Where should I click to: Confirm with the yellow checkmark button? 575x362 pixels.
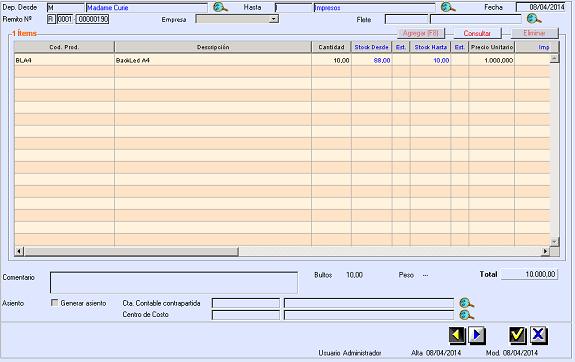point(517,335)
